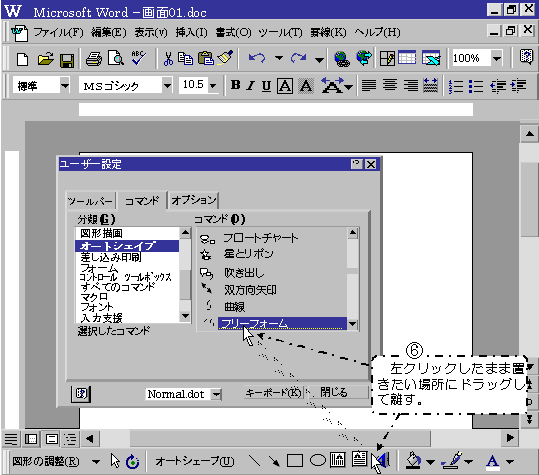This screenshot has height=475, width=539.
Task: Switch to normal view button
Action: (x=11, y=439)
